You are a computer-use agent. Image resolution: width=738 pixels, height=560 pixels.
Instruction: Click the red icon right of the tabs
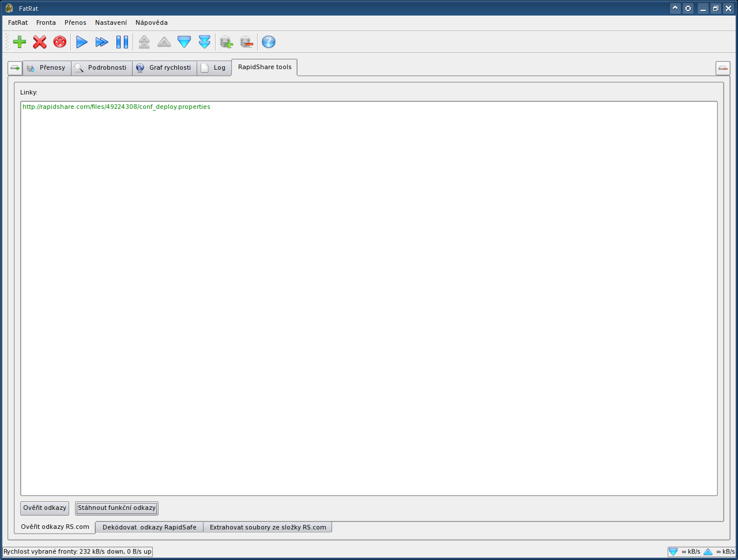[723, 68]
